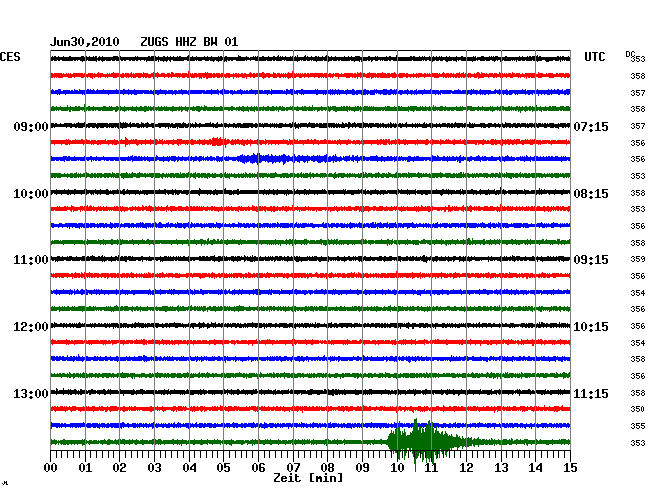Viewport: 650px width, 494px height.
Task: Click the DC offset value "355"
Action: 638,426
